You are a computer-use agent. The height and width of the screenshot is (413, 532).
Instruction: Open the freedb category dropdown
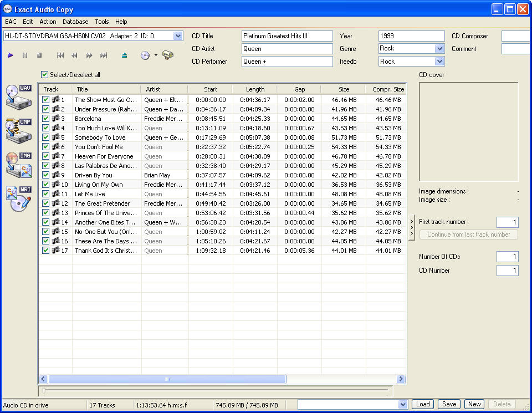[x=439, y=62]
